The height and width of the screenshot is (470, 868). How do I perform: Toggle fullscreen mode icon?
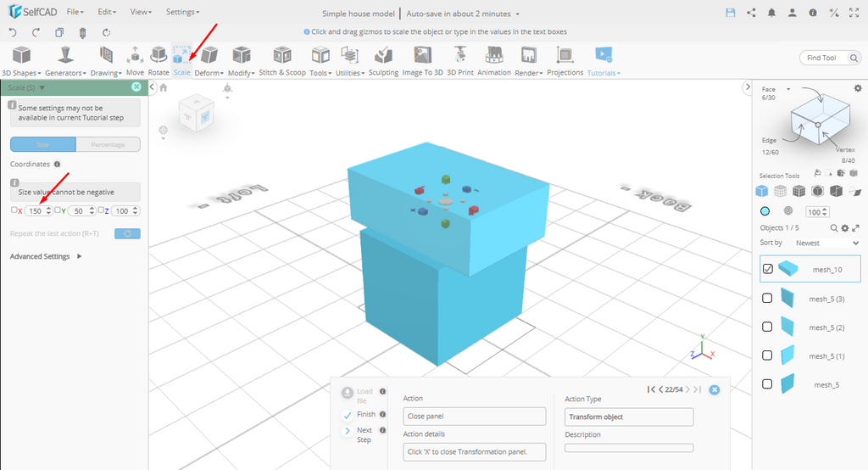pos(854,13)
